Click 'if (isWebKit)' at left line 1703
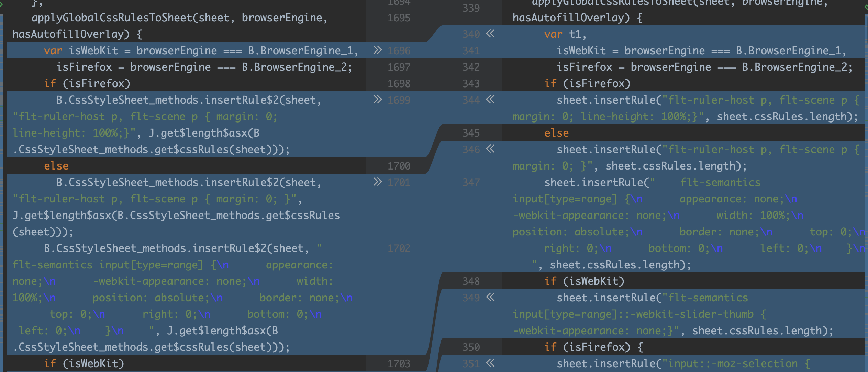This screenshot has height=372, width=868. click(x=84, y=363)
